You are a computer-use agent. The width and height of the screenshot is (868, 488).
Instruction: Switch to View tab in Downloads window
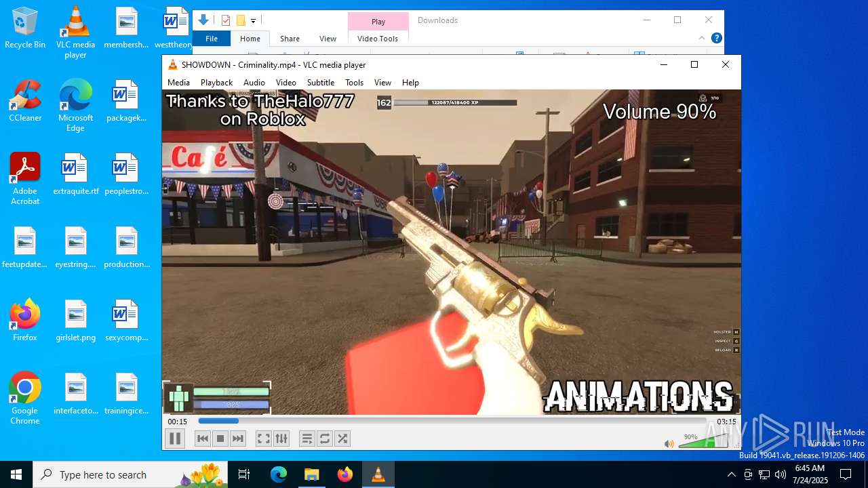(328, 39)
